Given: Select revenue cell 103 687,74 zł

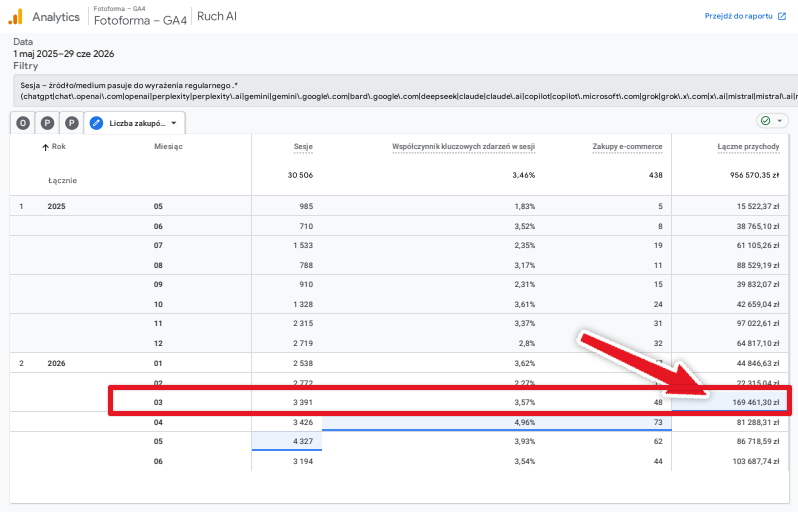Looking at the screenshot, I should click(756, 462).
